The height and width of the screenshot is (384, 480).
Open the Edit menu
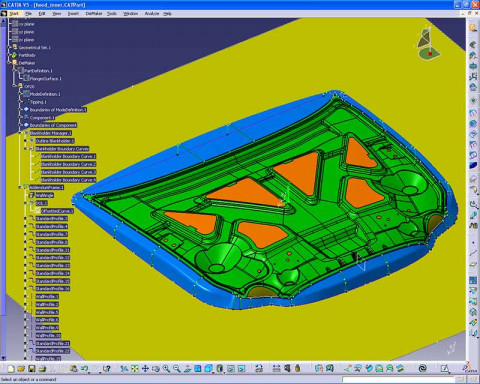point(42,14)
